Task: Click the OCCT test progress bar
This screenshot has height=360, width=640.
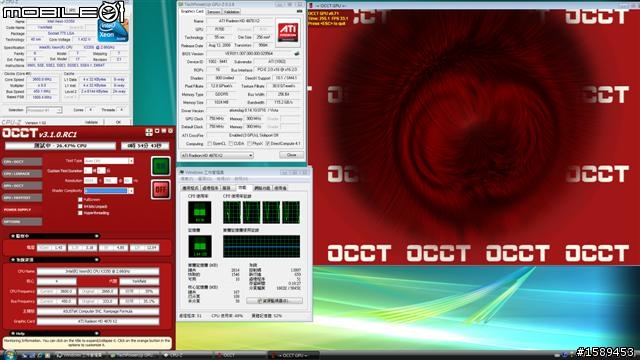Action: point(60,146)
